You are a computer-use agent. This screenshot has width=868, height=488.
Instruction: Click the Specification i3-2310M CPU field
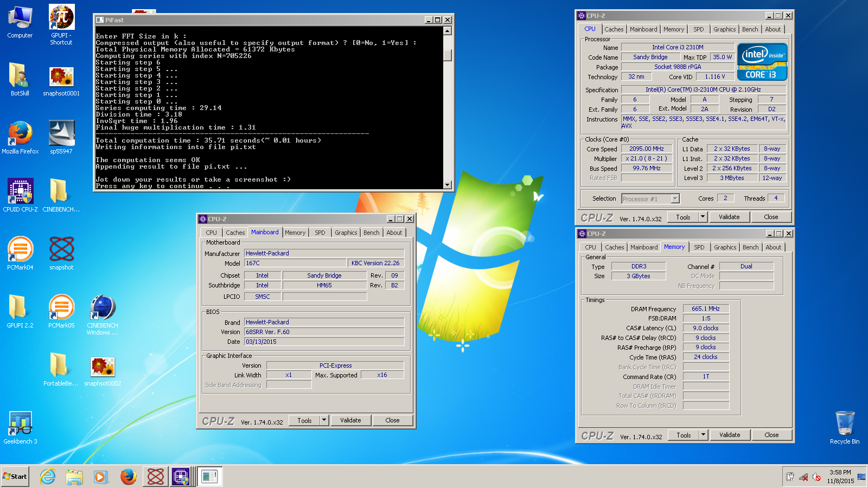coord(703,89)
